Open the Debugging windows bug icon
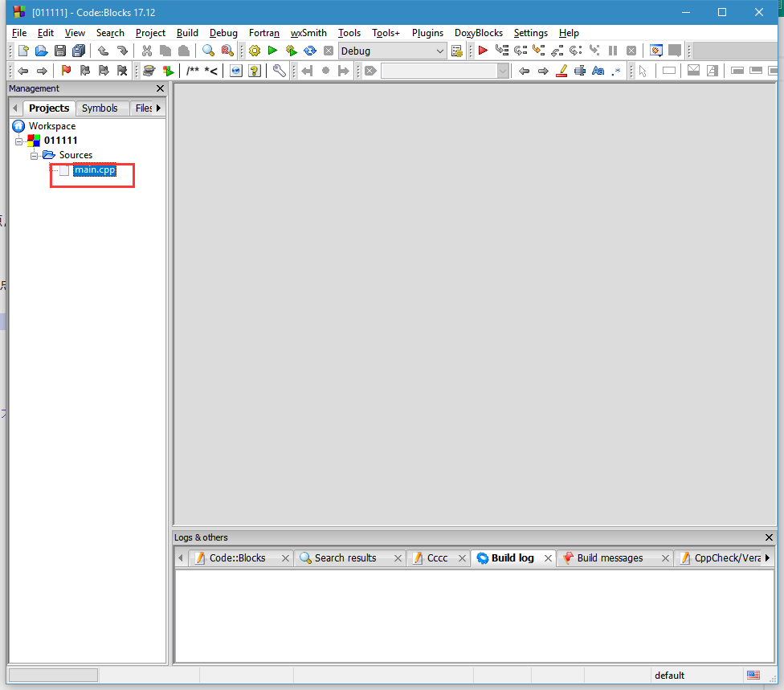784x690 pixels. (x=655, y=51)
